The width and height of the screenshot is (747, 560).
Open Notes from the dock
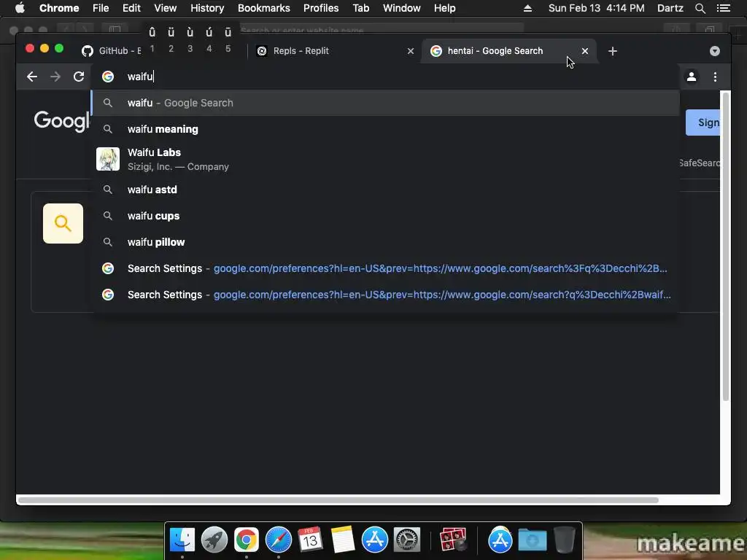point(343,540)
